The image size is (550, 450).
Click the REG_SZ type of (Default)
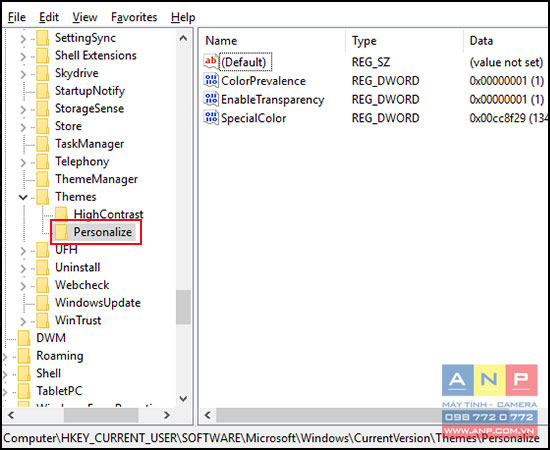(x=371, y=62)
